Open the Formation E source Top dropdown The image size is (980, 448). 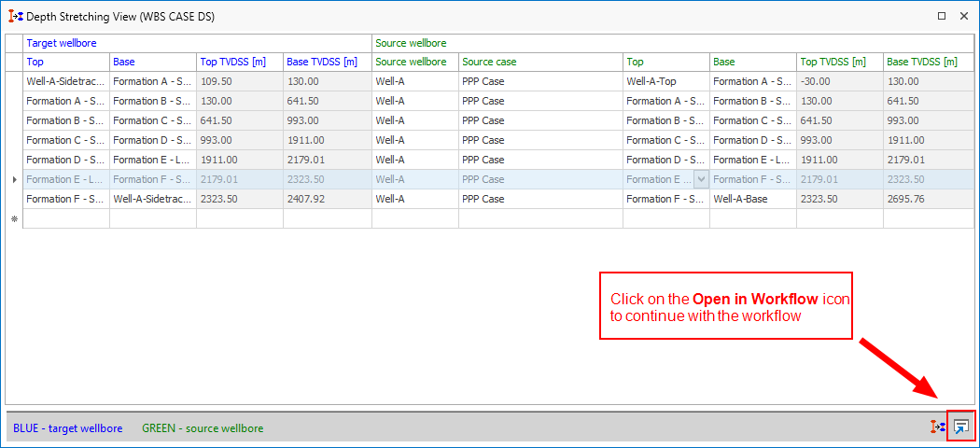[700, 179]
